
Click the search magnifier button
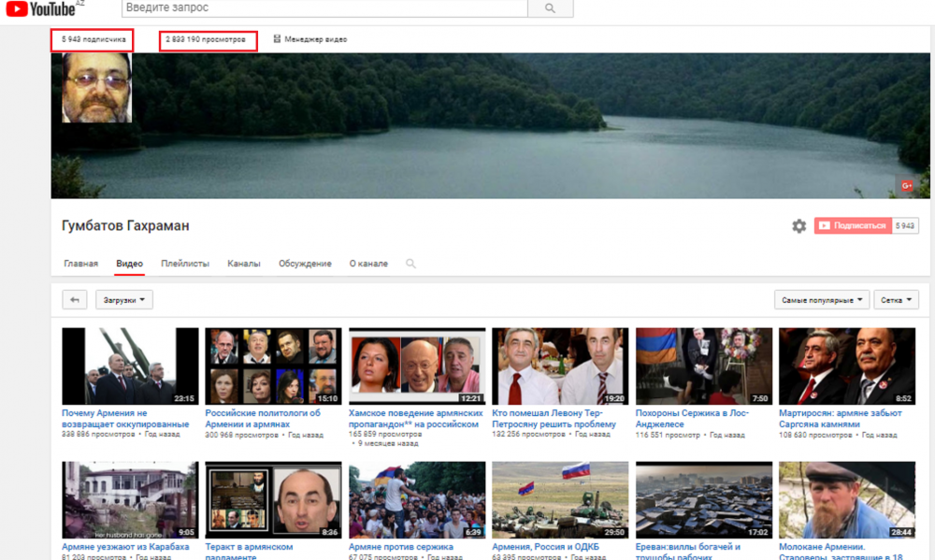550,8
